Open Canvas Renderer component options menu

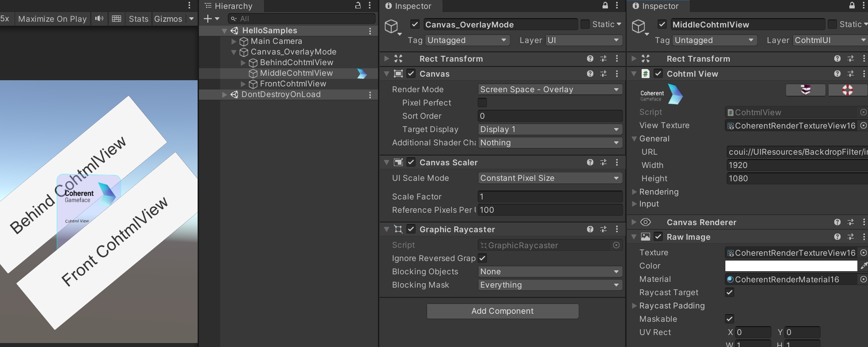point(864,222)
